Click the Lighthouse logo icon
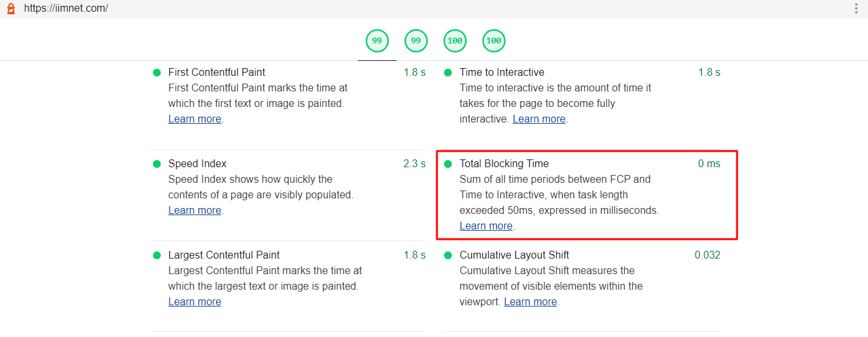The height and width of the screenshot is (337, 868). pyautogui.click(x=10, y=8)
